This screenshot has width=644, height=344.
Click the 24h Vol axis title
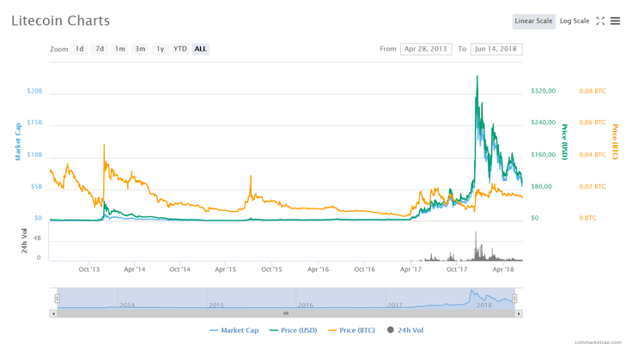(24, 241)
